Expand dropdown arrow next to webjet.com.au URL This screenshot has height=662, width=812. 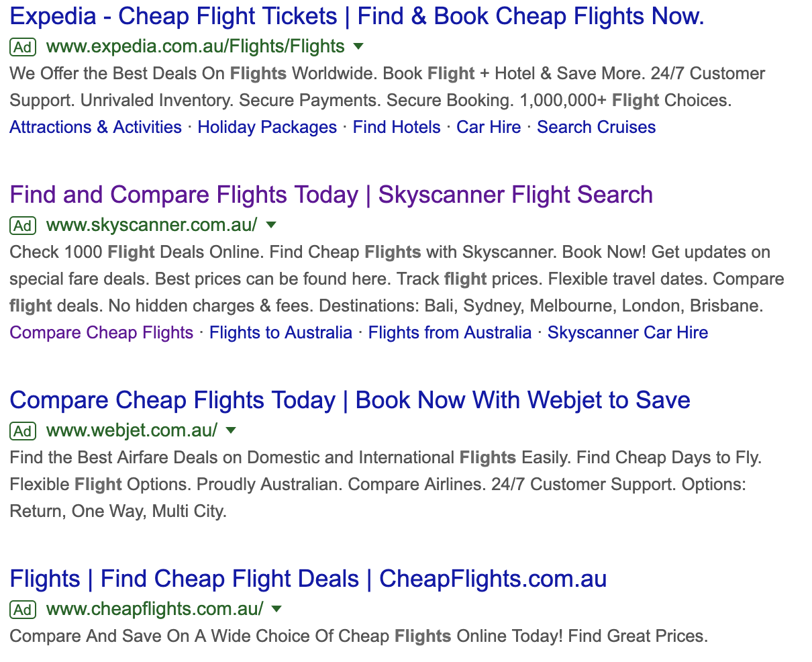[231, 430]
